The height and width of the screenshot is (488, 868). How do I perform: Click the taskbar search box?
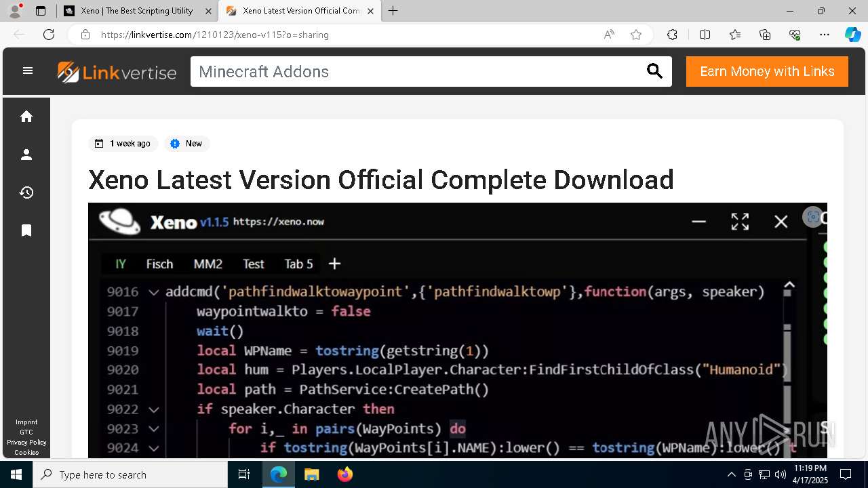tap(130, 474)
